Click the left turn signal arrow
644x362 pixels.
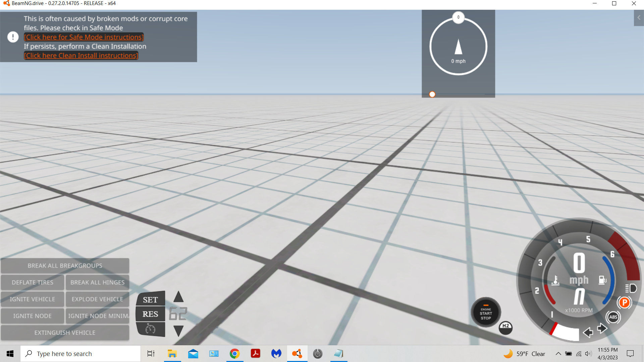coord(588,332)
